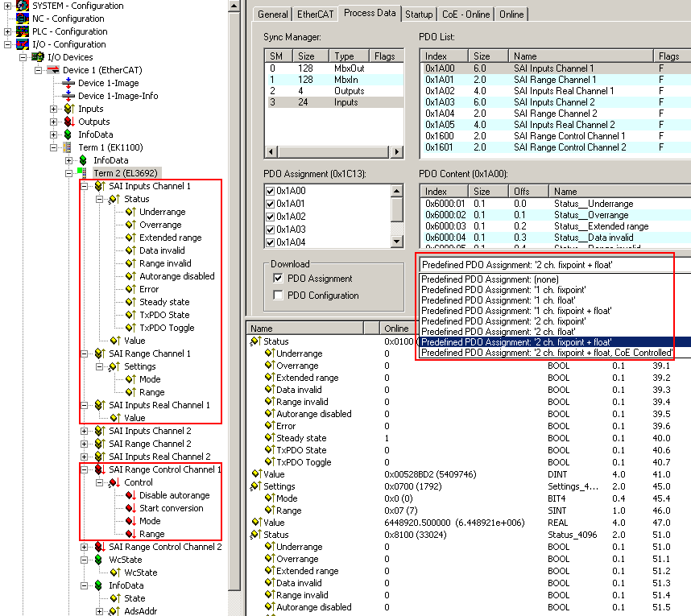Click the PDO Assignment list scroll-up arrow

pos(396,191)
